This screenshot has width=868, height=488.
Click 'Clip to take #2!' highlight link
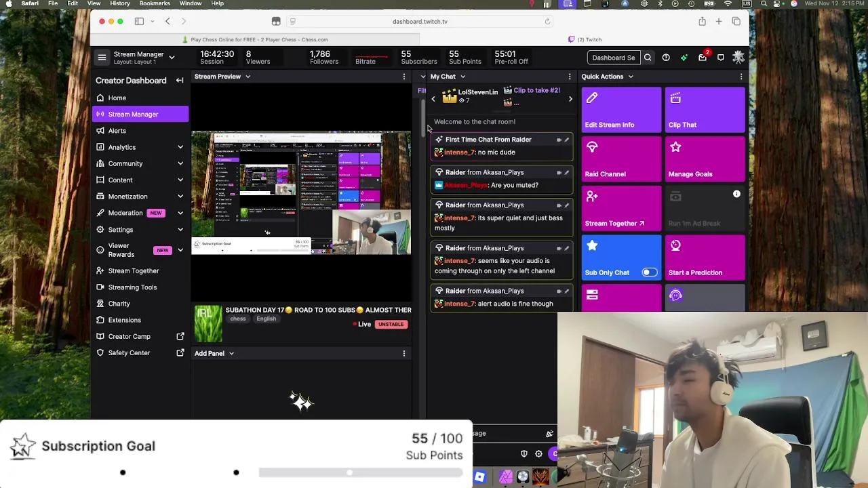536,90
